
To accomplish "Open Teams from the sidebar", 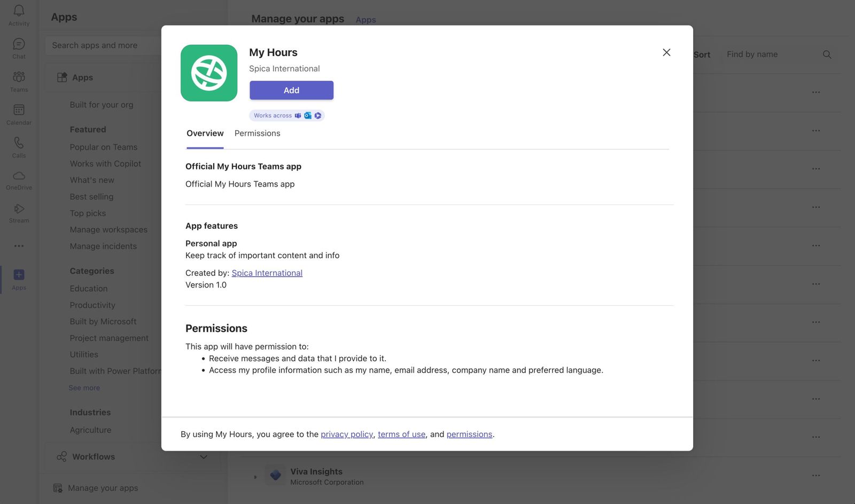I will 19,79.
